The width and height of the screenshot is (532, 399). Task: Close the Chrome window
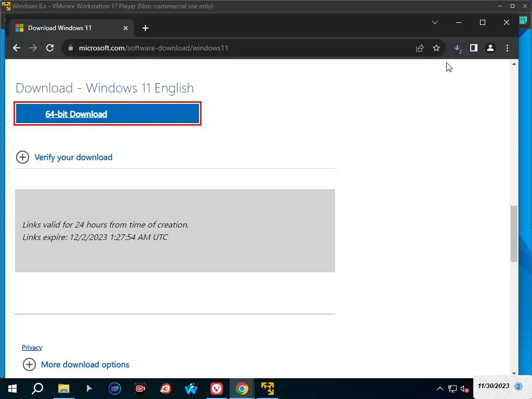coord(506,22)
